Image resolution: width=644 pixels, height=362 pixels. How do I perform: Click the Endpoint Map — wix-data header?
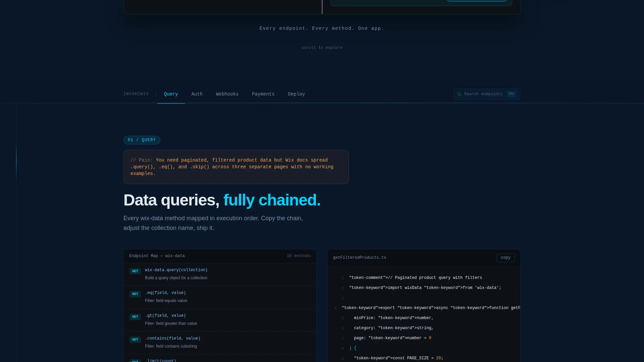tap(157, 256)
